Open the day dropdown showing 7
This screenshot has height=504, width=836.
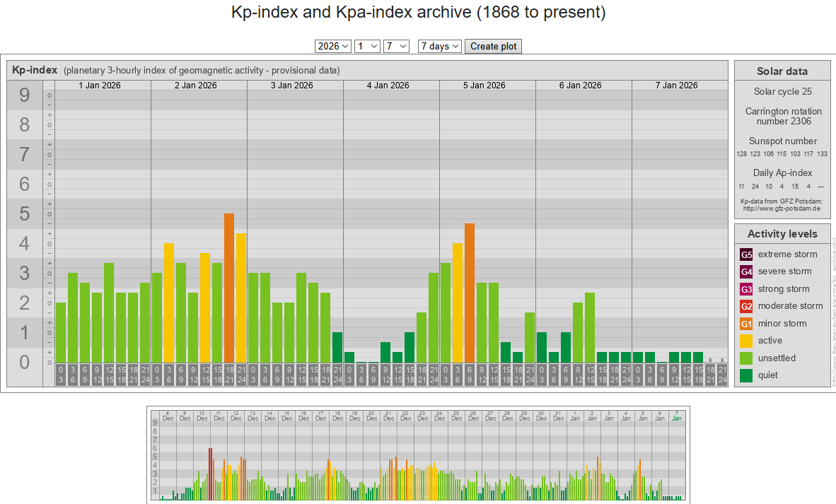396,47
